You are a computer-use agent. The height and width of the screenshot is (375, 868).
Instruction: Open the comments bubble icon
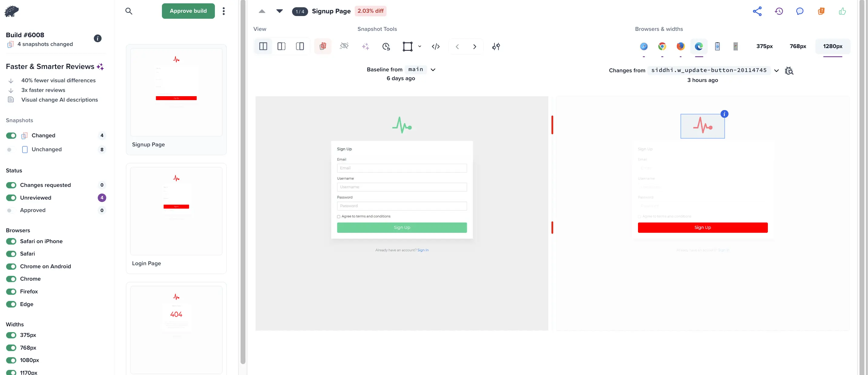click(800, 11)
